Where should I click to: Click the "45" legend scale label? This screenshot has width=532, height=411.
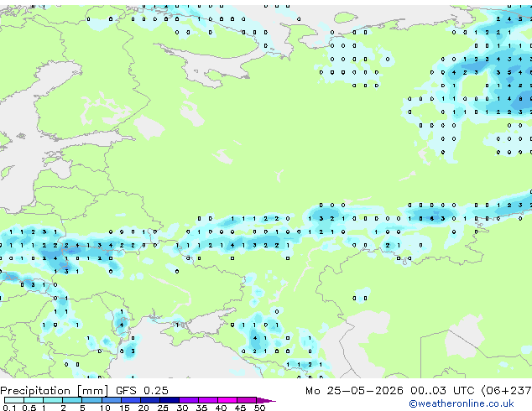pos(241,408)
